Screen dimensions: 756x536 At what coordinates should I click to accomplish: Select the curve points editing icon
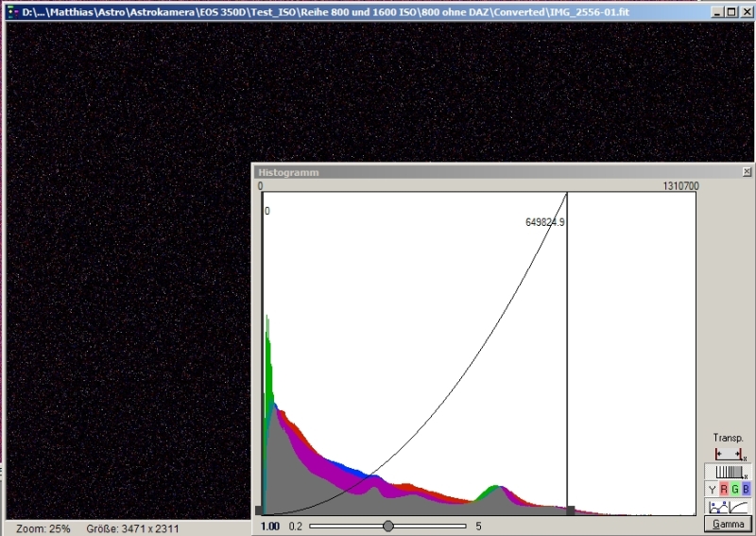716,507
